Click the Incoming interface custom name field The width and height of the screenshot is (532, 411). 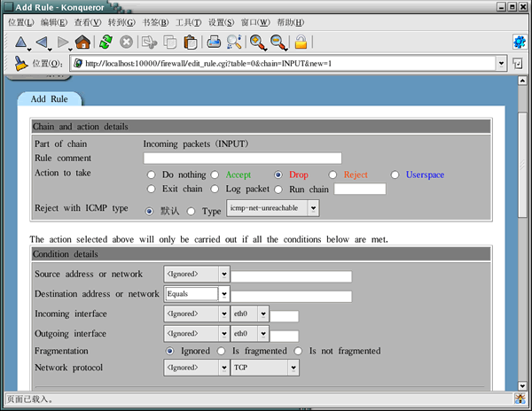pos(285,316)
